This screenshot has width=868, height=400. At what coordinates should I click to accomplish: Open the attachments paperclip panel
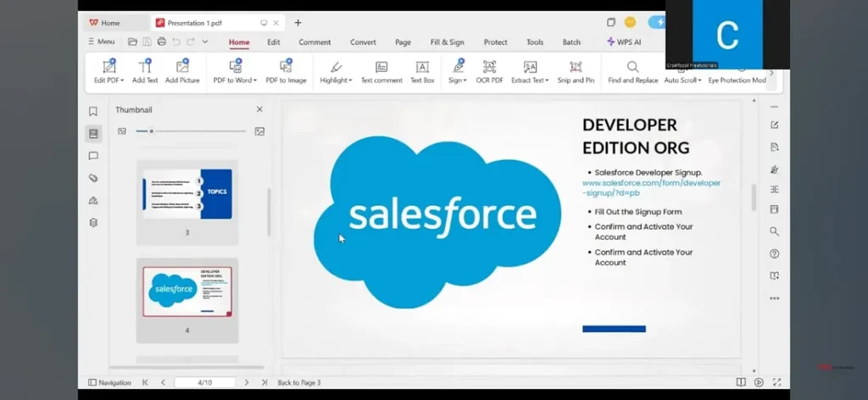(93, 178)
